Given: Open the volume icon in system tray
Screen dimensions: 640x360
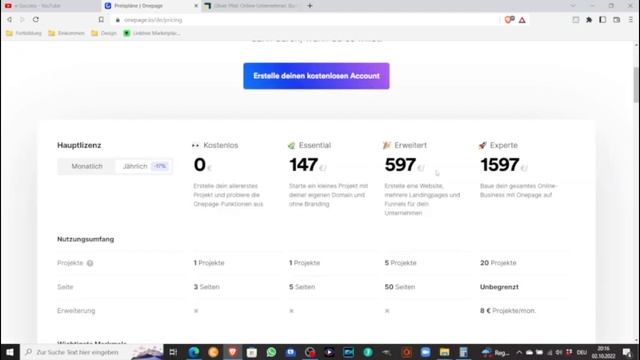Looking at the screenshot, I should pyautogui.click(x=559, y=352).
